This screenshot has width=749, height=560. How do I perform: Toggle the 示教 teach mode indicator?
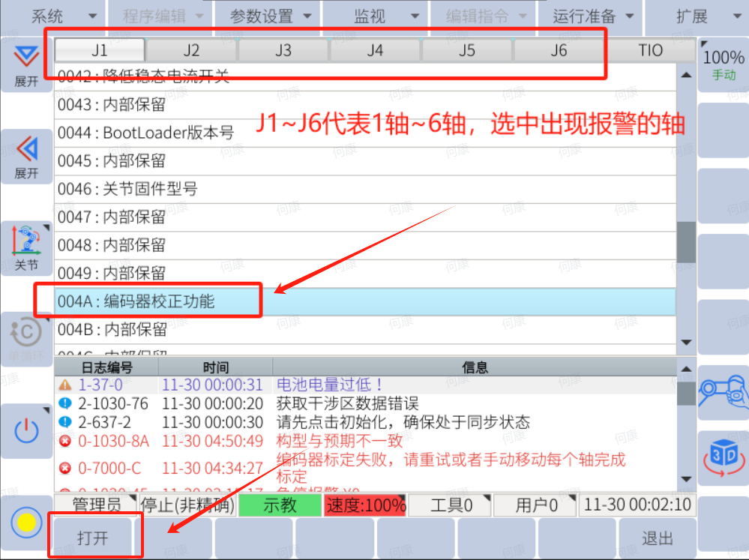coord(280,506)
